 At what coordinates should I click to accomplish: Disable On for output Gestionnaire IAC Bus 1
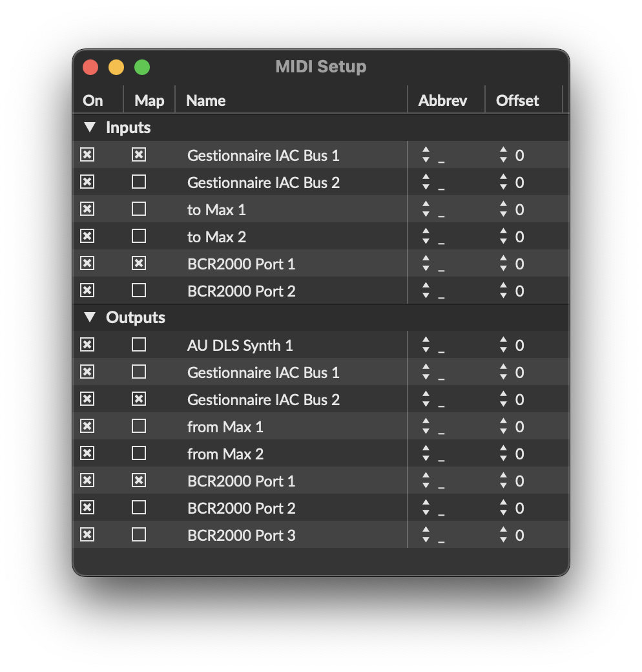coord(87,372)
